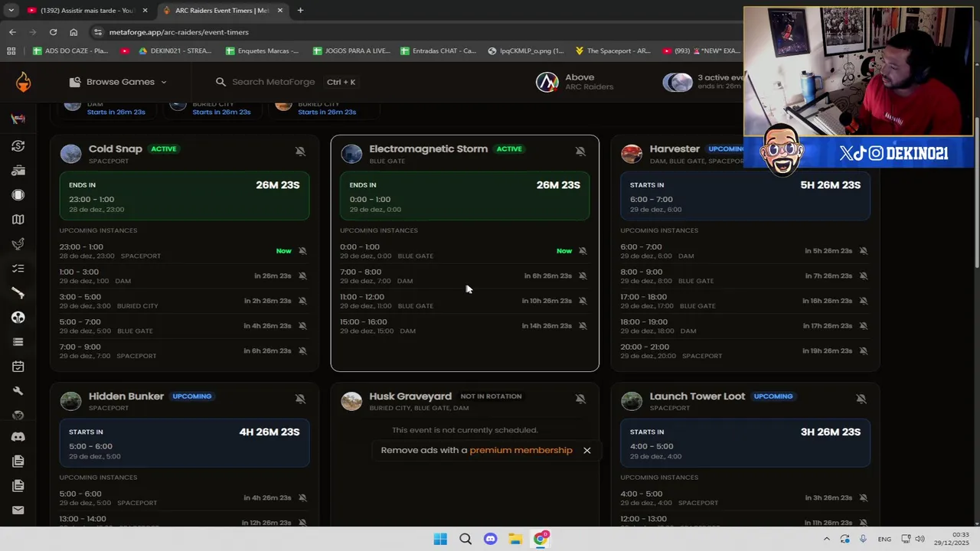Click Harvester starts in 5H 26M 23S box

point(745,196)
